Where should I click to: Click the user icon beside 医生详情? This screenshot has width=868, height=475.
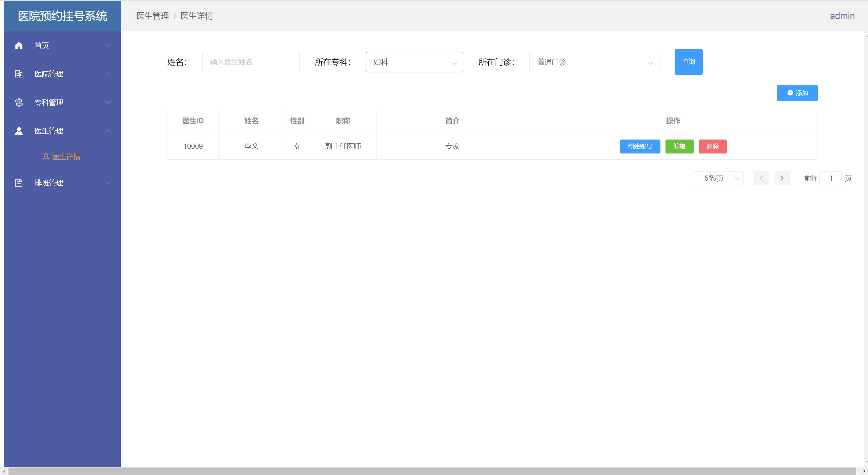tap(46, 157)
